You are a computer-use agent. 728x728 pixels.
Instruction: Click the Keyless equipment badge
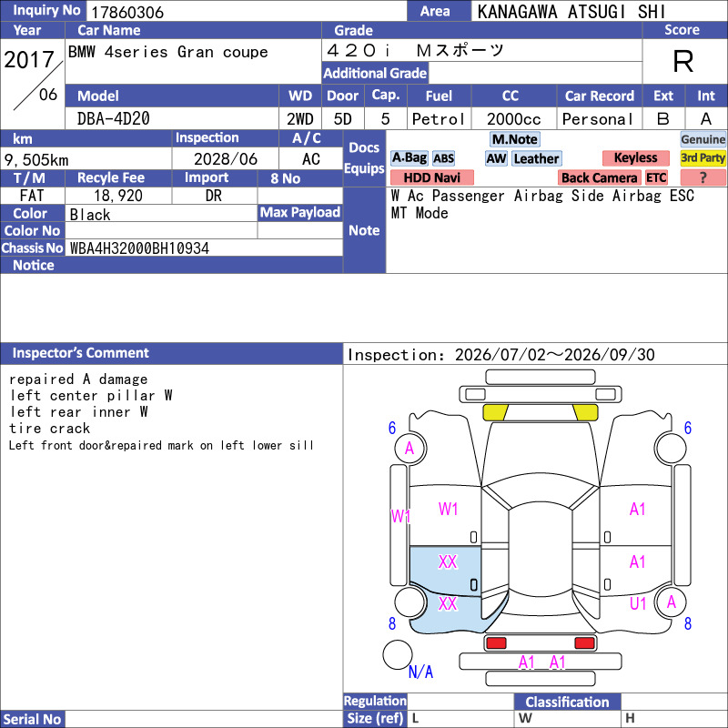(635, 157)
